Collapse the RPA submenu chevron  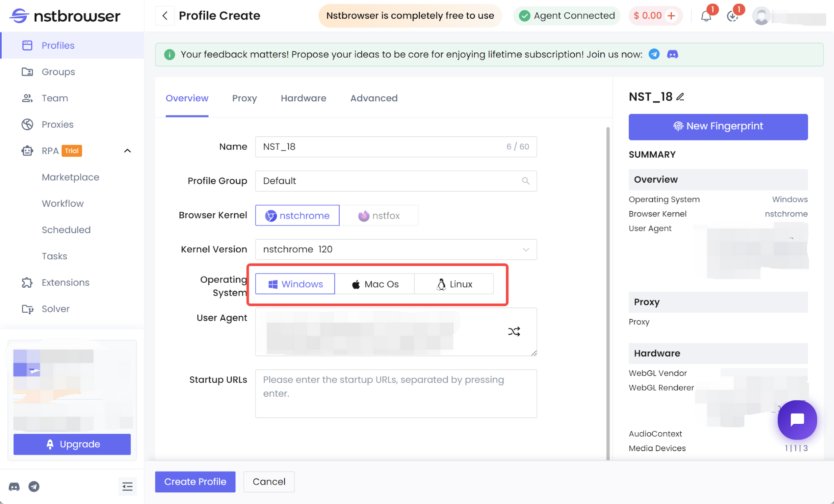pyautogui.click(x=127, y=150)
